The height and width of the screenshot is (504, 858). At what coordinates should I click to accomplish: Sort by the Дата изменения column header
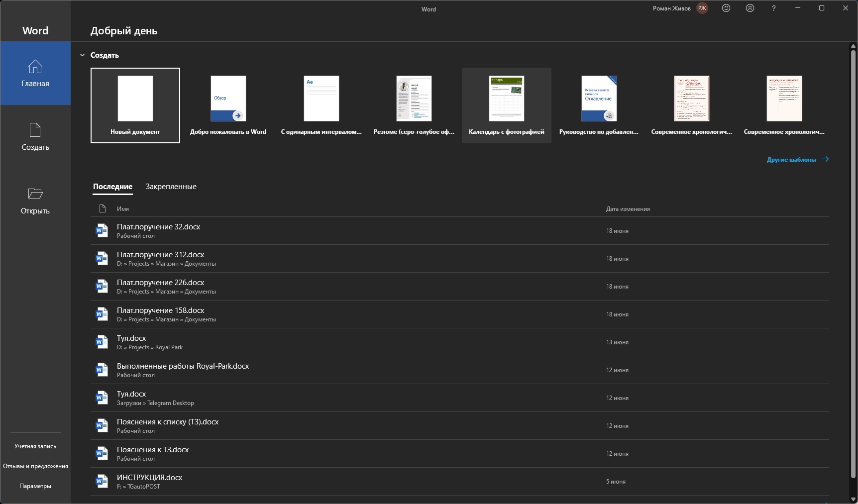(628, 209)
